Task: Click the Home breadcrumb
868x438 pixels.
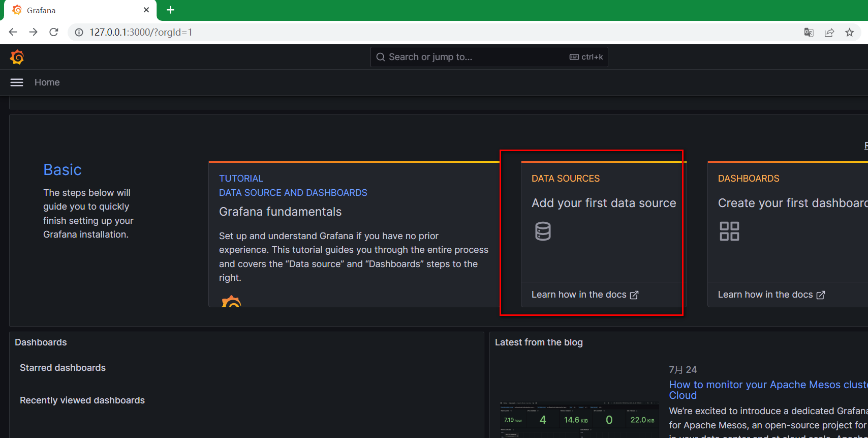Action: 47,82
